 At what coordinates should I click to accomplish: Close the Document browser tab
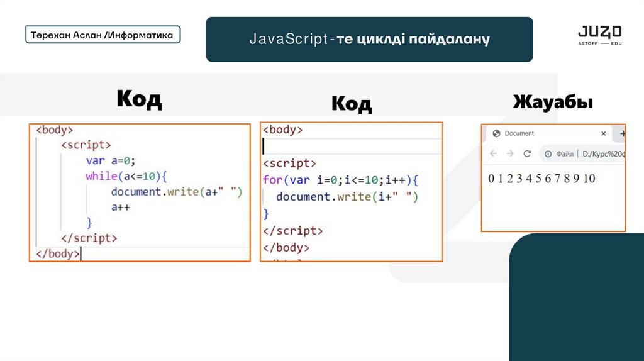click(603, 133)
